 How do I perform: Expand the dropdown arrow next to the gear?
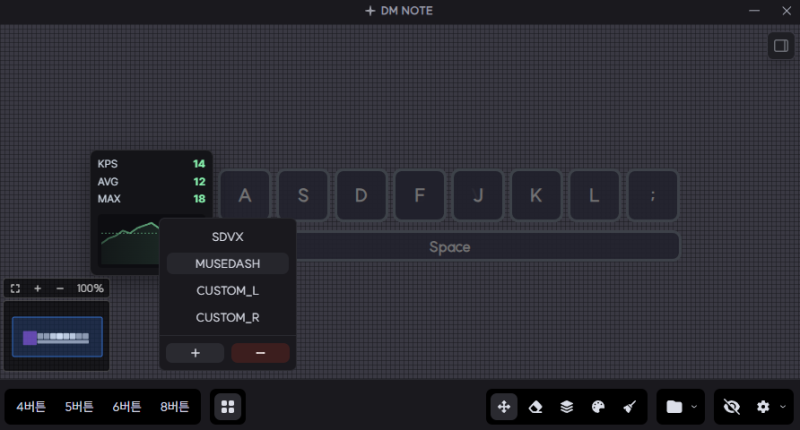click(783, 407)
